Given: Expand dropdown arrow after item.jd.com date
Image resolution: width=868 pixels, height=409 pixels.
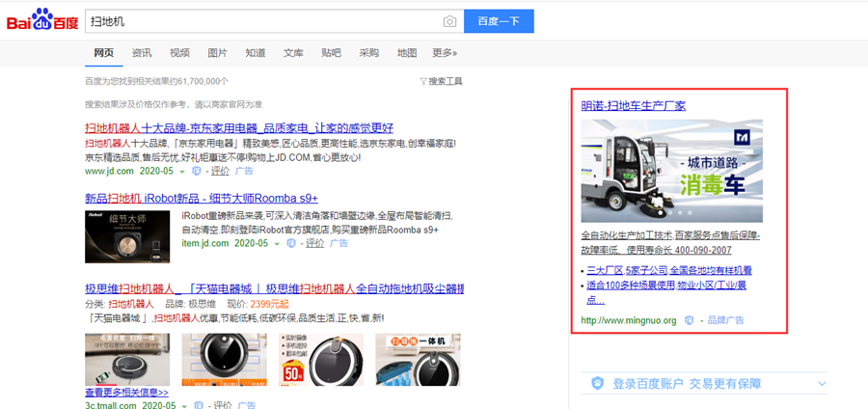Looking at the screenshot, I should coord(276,243).
